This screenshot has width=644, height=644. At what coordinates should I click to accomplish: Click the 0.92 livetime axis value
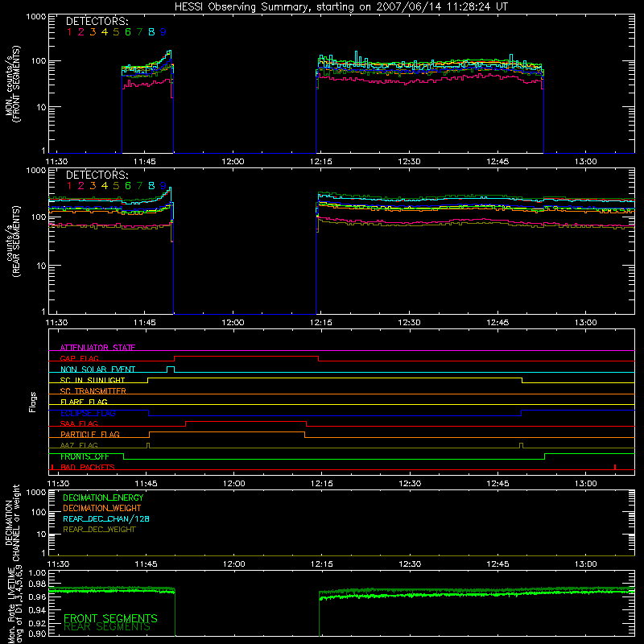tap(37, 623)
